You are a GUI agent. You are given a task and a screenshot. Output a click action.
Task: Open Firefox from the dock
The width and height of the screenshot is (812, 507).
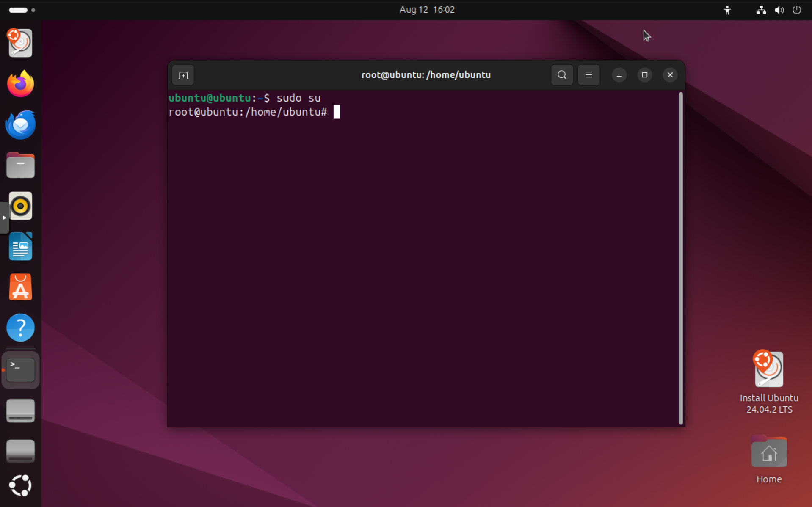(x=20, y=84)
